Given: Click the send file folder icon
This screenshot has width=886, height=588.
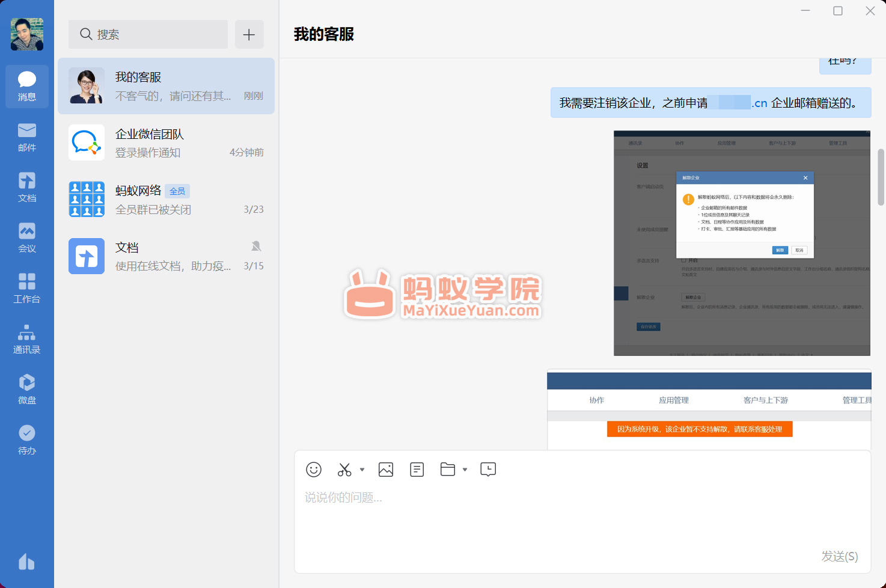Looking at the screenshot, I should (448, 470).
